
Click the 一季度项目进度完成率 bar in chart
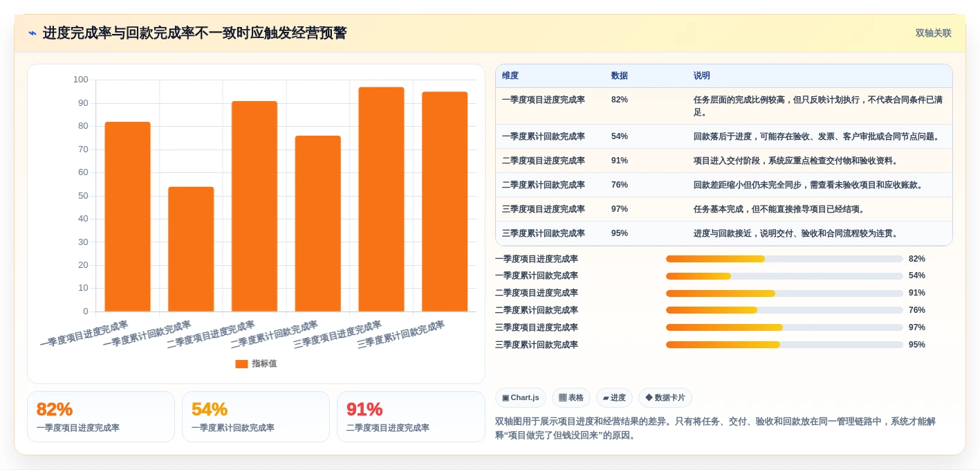tap(127, 217)
